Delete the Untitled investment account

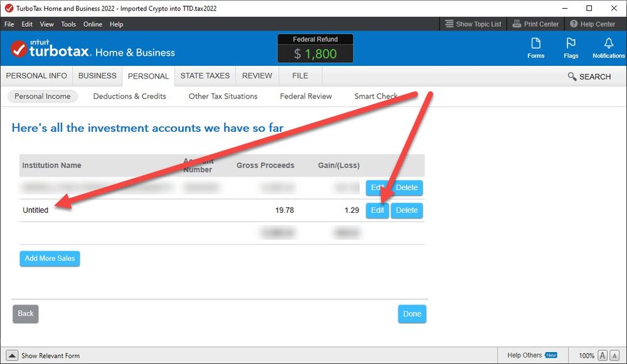coord(407,210)
